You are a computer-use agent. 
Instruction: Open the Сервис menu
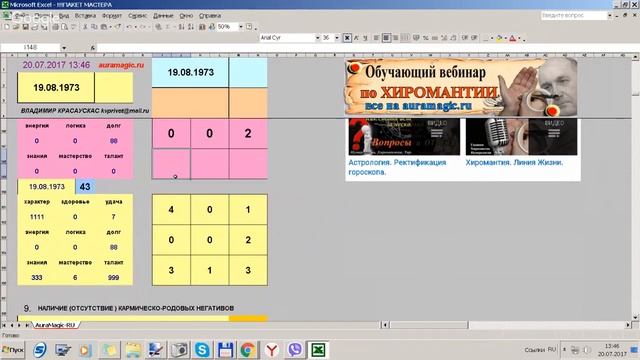point(138,16)
